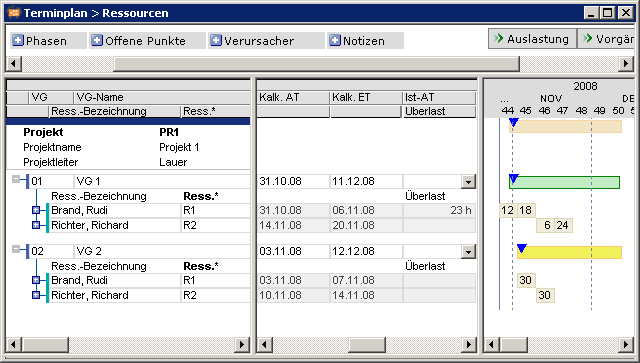Viewport: 640px width, 363px height.
Task: Select Brand, Rudi's 30 load box in VG 2
Action: click(x=526, y=280)
